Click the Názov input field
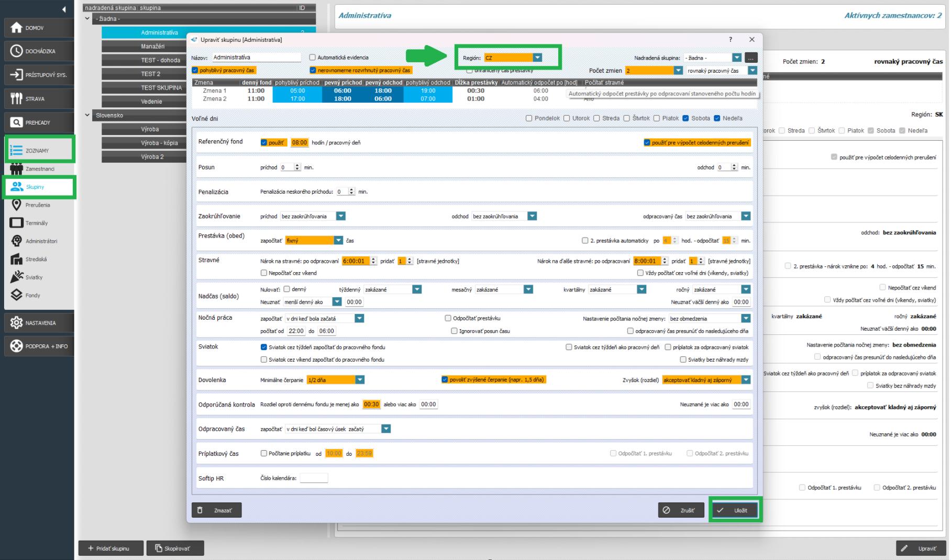Viewport: 951px width, 560px height. point(256,58)
